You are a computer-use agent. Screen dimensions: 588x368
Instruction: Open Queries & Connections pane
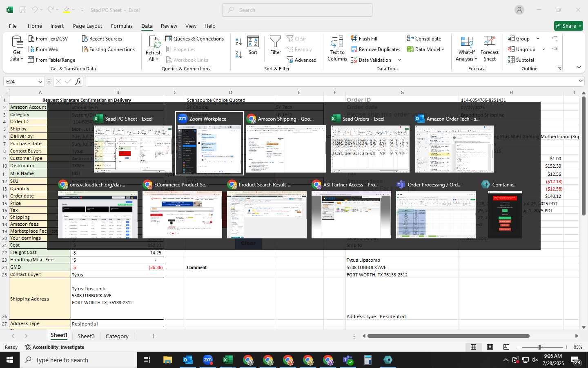tap(194, 38)
